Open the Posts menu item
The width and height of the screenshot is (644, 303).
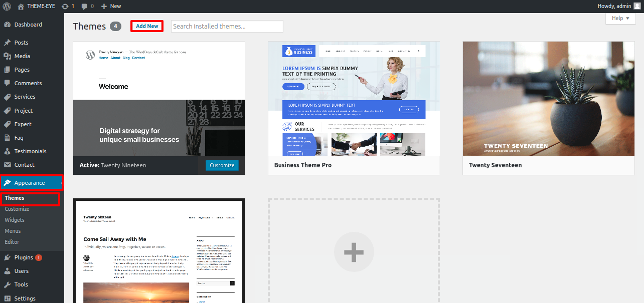pyautogui.click(x=32, y=43)
